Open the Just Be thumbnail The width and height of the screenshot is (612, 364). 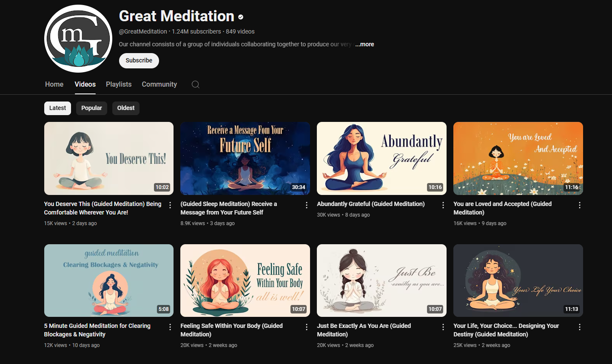coord(381,280)
